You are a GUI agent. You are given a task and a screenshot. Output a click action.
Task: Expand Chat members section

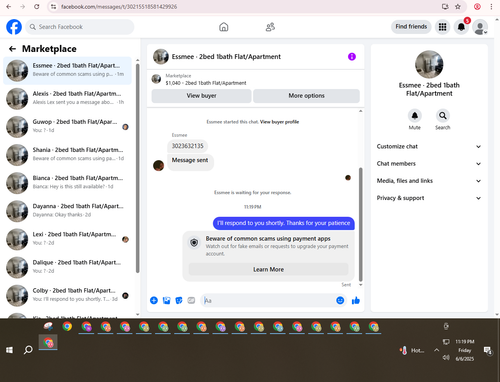pos(429,164)
